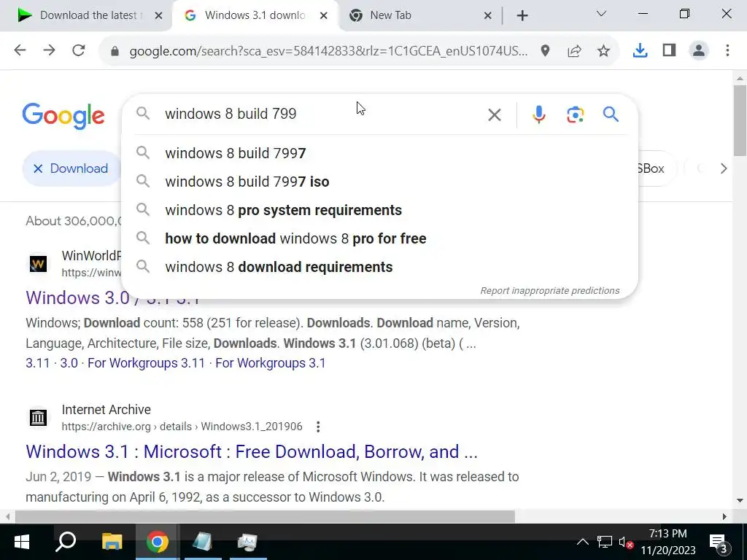Click the Internet Archive favicon
Image resolution: width=747 pixels, height=560 pixels.
tap(38, 418)
